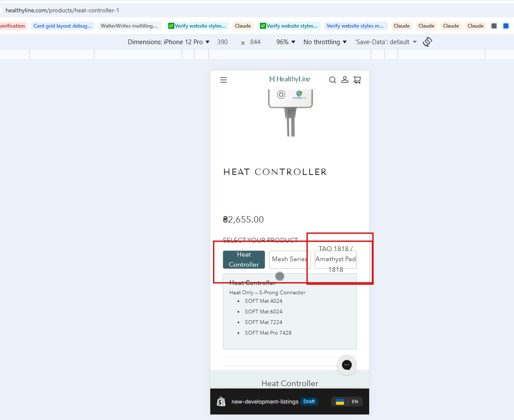This screenshot has height=420, width=514.
Task: Open the Card grid layout debug tab group
Action: (x=62, y=26)
